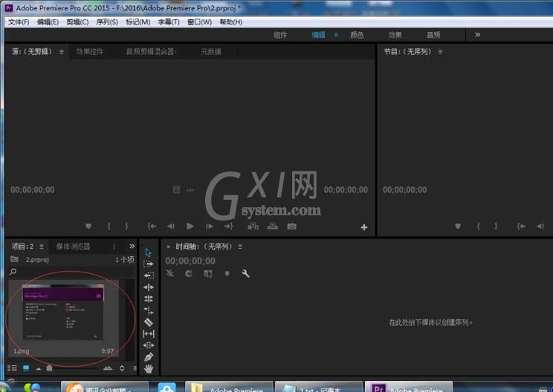This screenshot has width=553, height=392.
Task: Switch project panel to list view
Action: 13,368
